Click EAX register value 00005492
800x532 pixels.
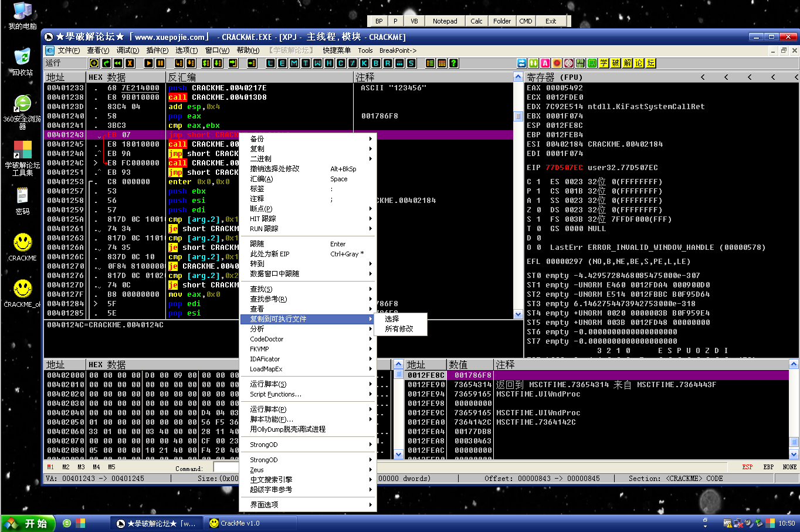(564, 88)
